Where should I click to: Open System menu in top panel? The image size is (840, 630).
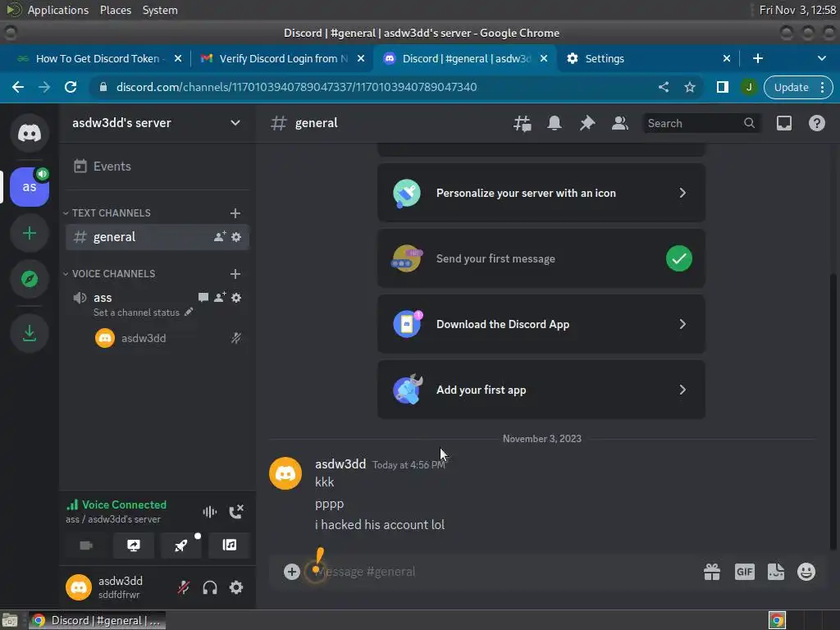(x=160, y=10)
